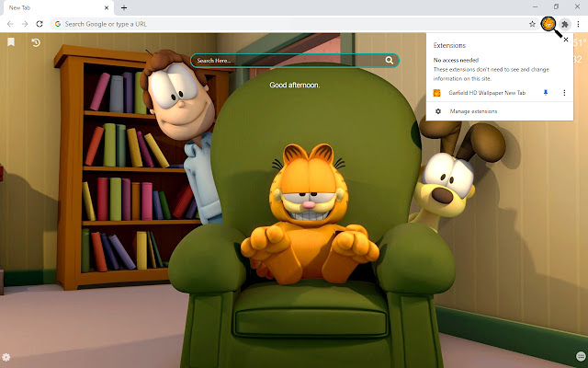This screenshot has width=588, height=368.
Task: Open the Extensions puzzle-piece menu
Action: [x=565, y=24]
